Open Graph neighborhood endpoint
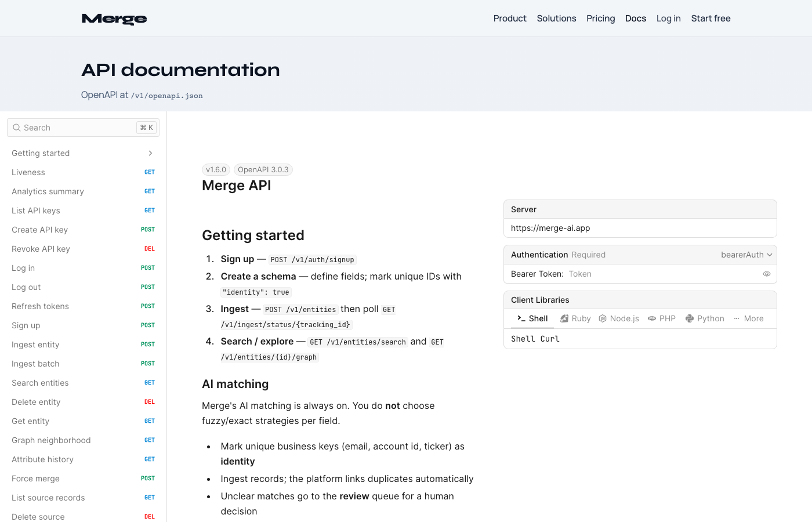Screen dimensions: 812x522 (x=83, y=440)
